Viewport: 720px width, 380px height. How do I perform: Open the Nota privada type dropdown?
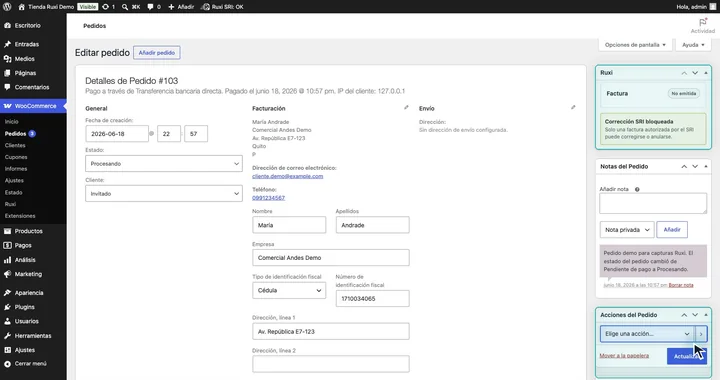[x=627, y=229]
